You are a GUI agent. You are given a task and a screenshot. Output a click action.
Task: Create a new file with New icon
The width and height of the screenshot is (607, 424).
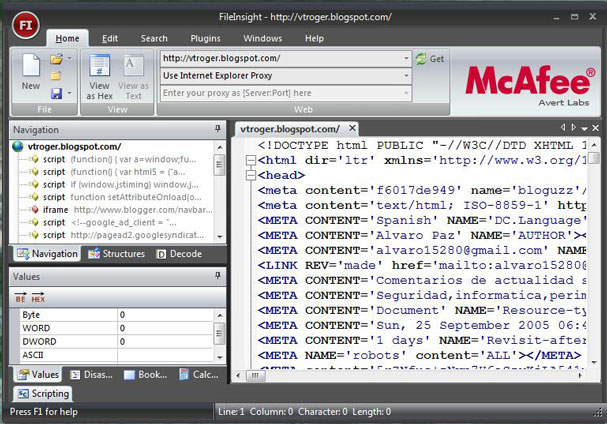[31, 72]
